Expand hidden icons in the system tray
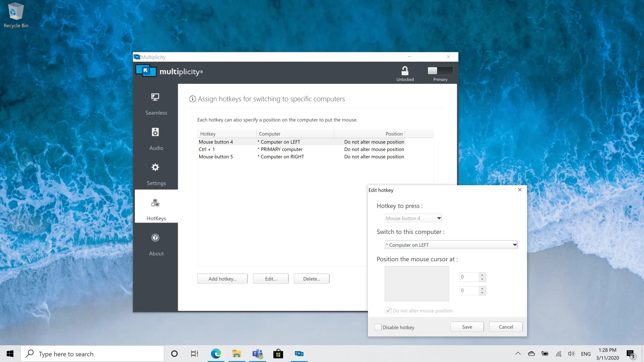644x362 pixels. click(518, 354)
